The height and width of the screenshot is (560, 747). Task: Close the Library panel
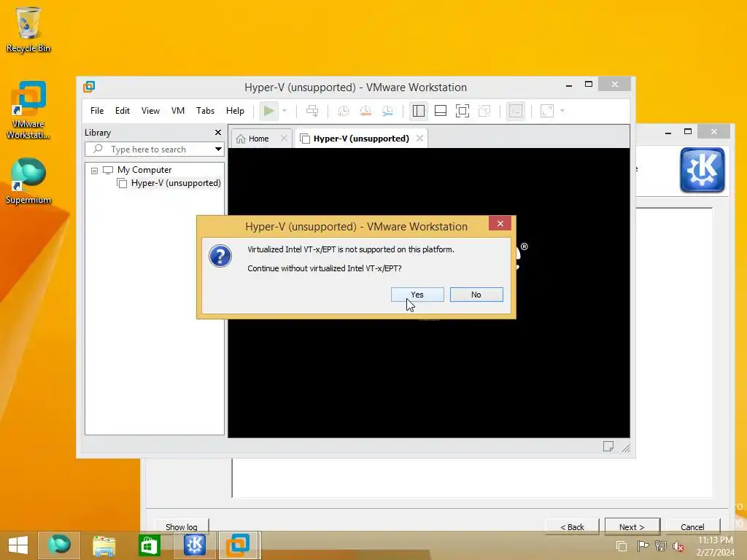click(218, 133)
